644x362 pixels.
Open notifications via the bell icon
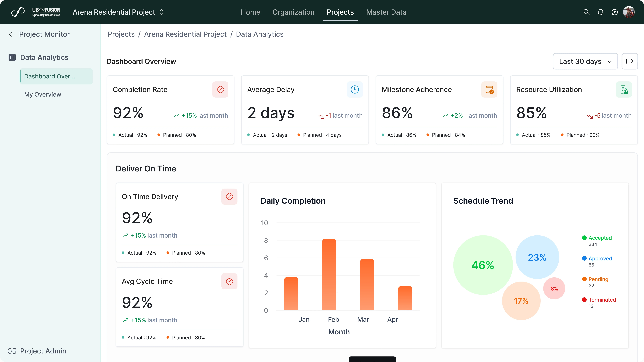click(x=601, y=12)
